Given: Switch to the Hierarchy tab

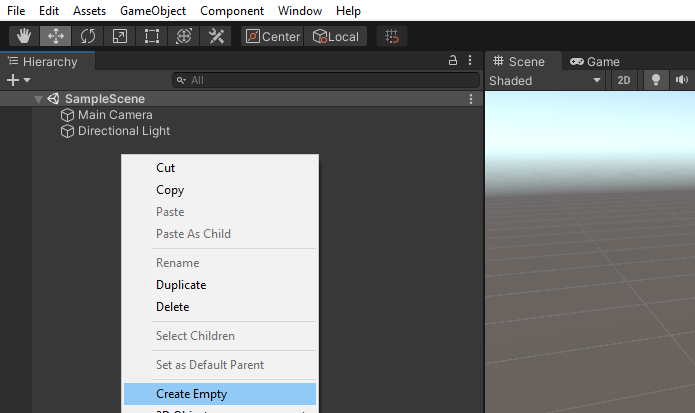Looking at the screenshot, I should pyautogui.click(x=47, y=61).
